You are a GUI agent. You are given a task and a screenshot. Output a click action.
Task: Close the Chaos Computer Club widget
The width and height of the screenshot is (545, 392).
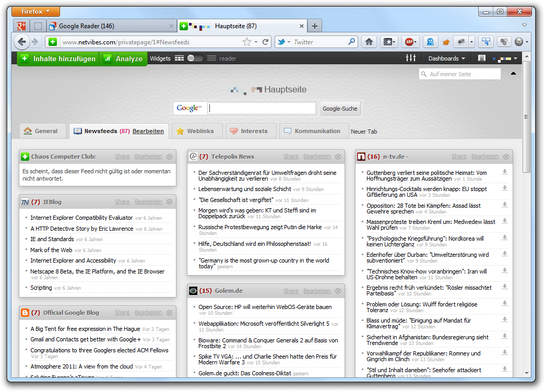pos(169,157)
